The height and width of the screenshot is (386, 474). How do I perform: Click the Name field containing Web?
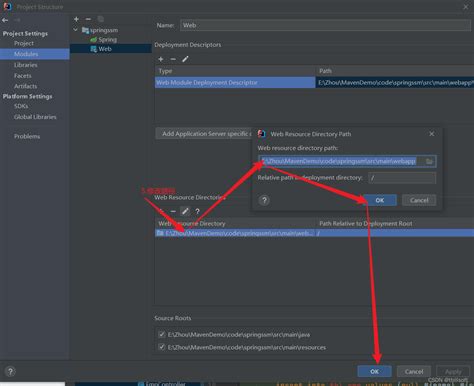(325, 25)
